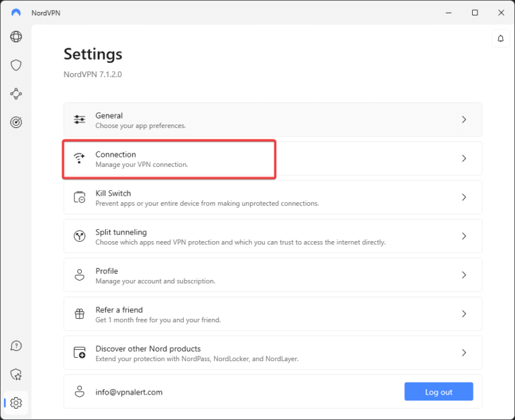Open the globe VPN map sidebar icon
515x420 pixels.
[16, 37]
